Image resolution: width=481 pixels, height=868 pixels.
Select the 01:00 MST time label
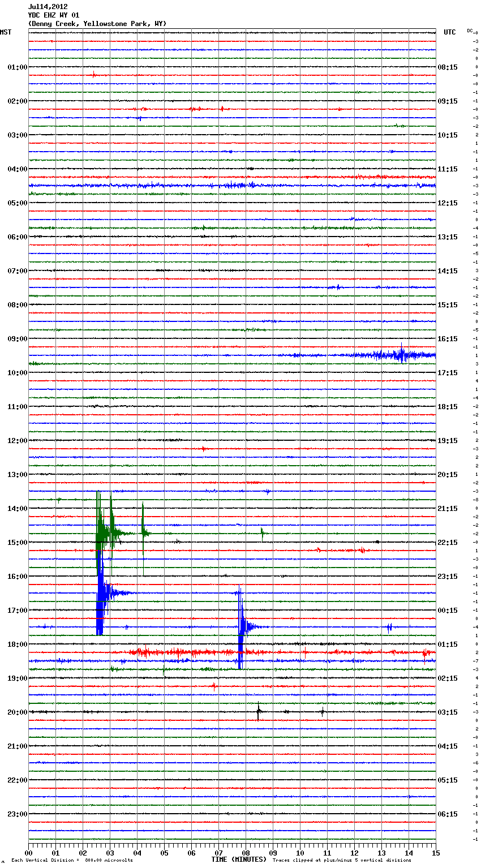coord(18,67)
